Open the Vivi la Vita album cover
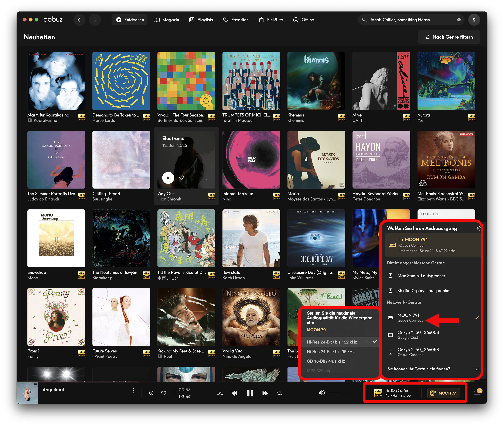The height and width of the screenshot is (426, 504). (251, 317)
